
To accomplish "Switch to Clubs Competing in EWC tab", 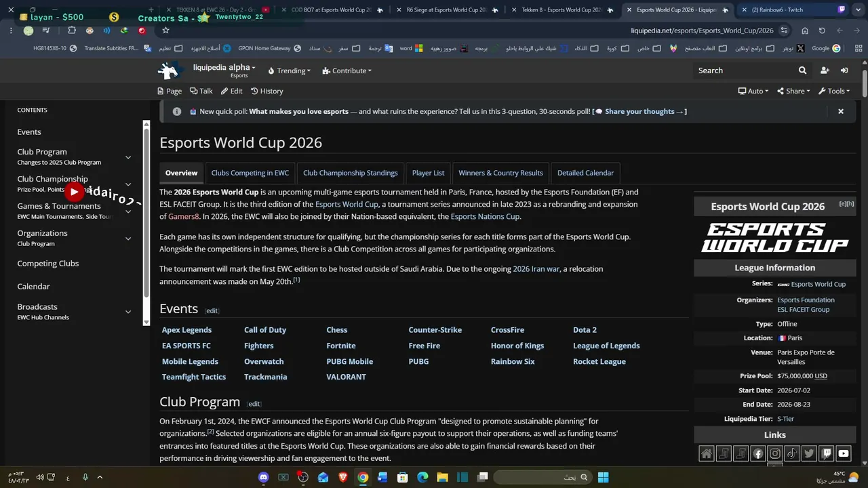I will 250,173.
